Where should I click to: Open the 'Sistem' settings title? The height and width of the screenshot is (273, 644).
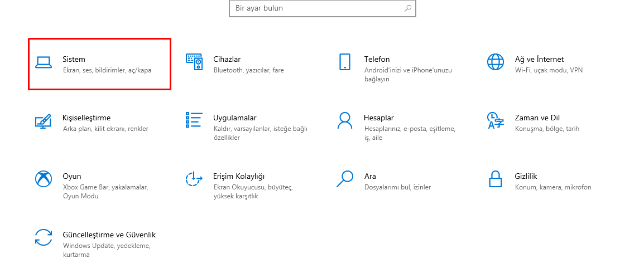click(74, 60)
